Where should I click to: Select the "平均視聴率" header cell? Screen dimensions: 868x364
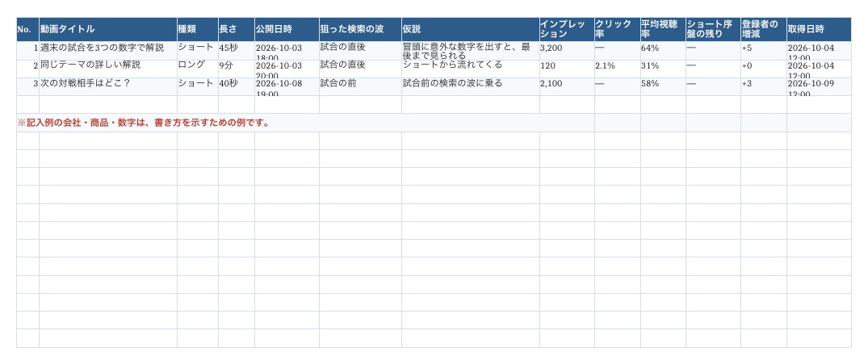663,29
